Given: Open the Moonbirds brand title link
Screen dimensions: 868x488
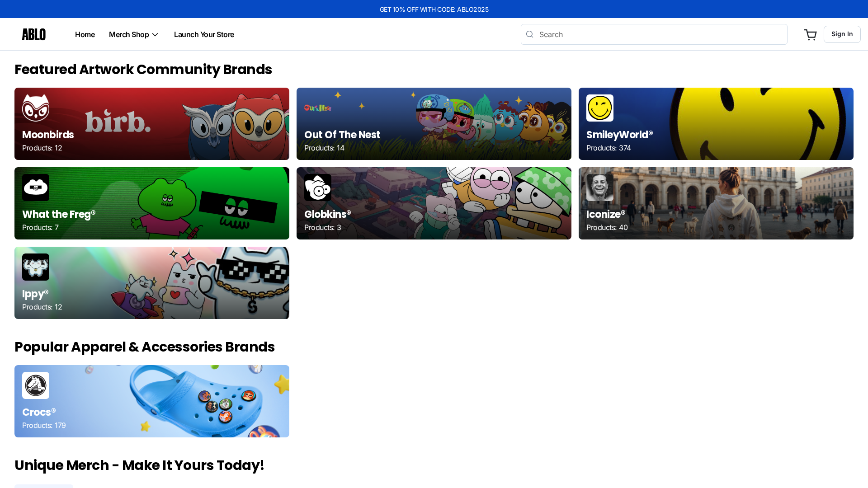Looking at the screenshot, I should tap(48, 135).
